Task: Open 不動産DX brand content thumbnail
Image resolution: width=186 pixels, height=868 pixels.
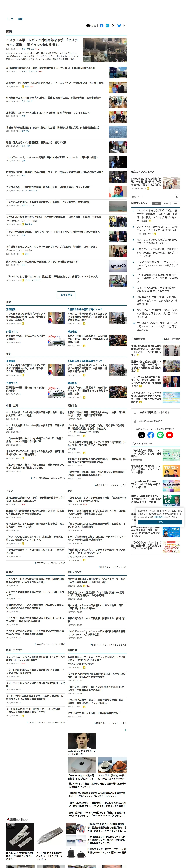Action: click(x=171, y=471)
